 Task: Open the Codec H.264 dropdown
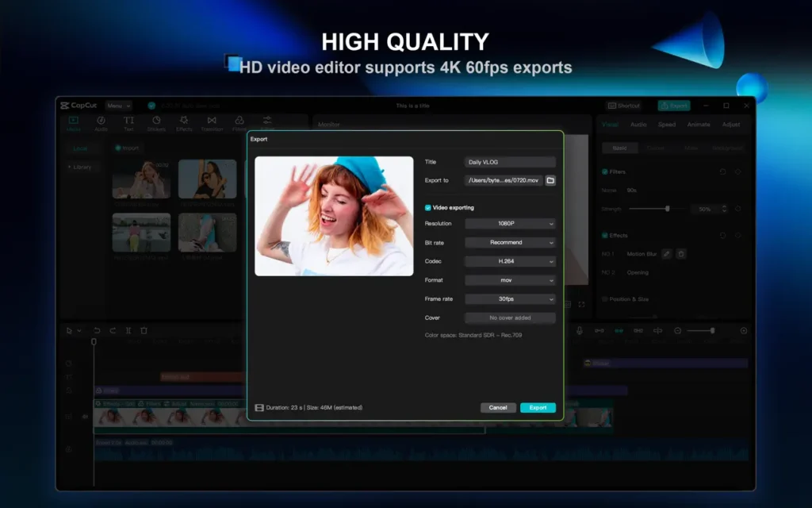tap(510, 261)
